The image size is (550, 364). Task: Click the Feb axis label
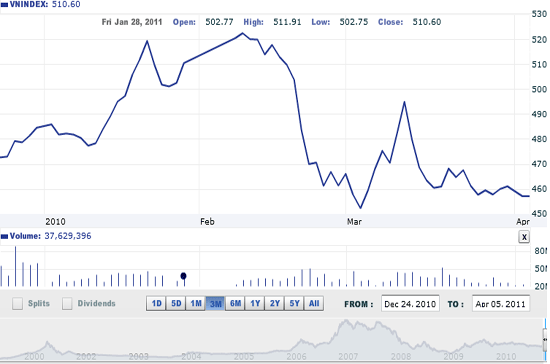(207, 222)
